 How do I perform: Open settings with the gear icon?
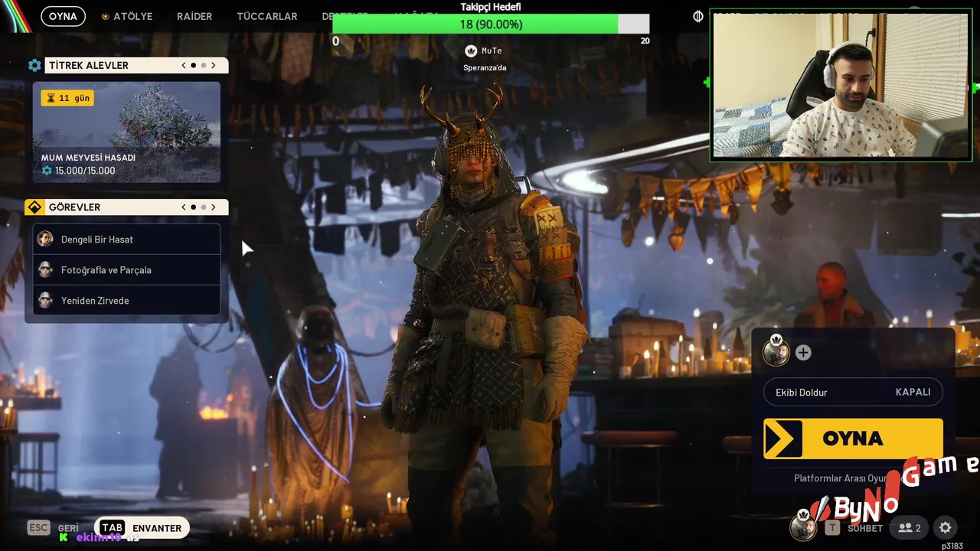click(x=946, y=528)
